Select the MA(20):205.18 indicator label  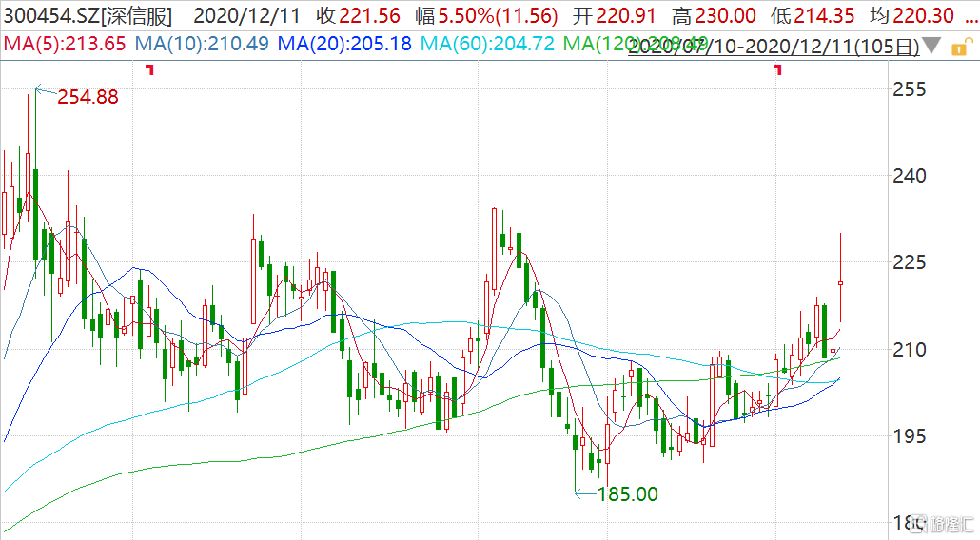(344, 44)
